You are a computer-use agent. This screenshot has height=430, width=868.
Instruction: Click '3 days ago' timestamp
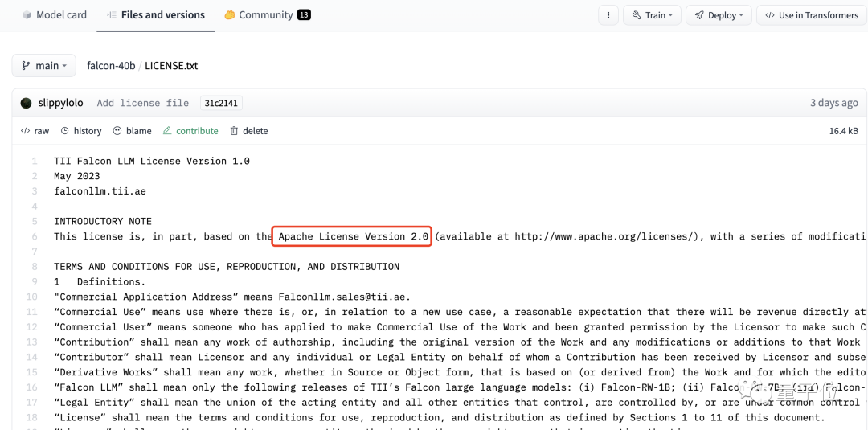[x=834, y=103]
